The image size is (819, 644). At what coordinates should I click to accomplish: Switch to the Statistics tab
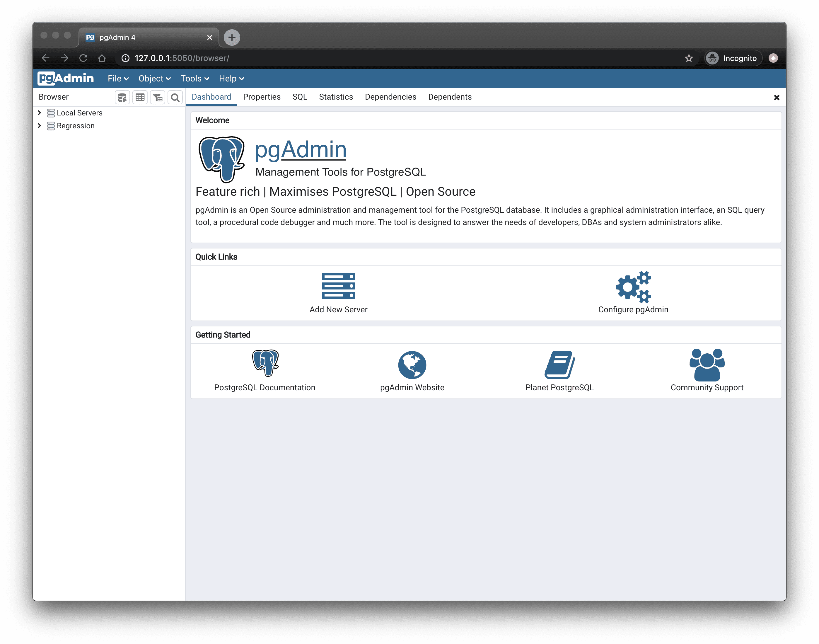click(336, 96)
